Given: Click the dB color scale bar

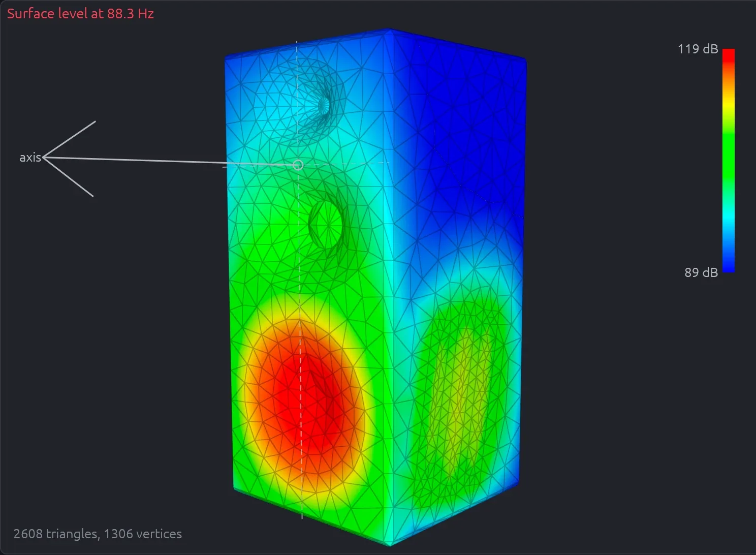Looking at the screenshot, I should (x=729, y=161).
